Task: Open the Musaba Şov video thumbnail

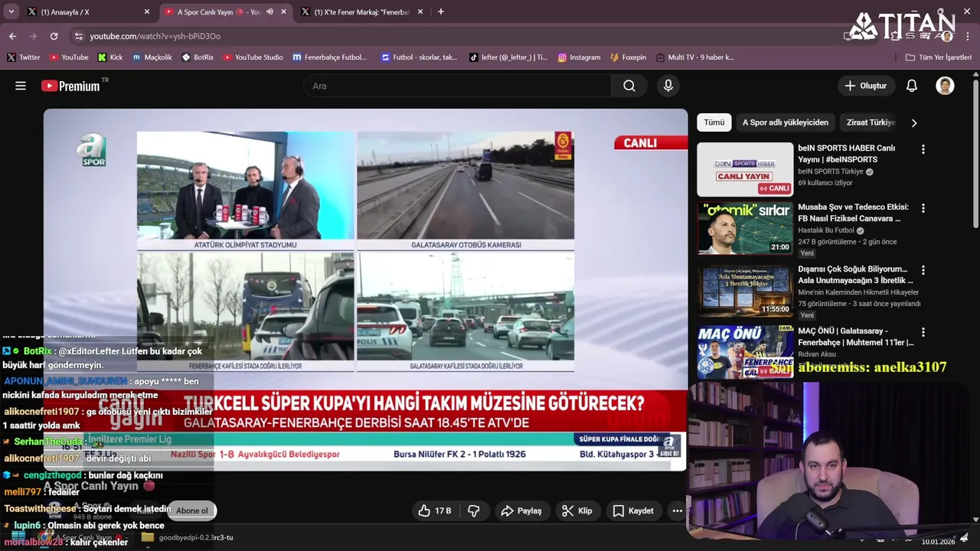Action: [x=745, y=228]
